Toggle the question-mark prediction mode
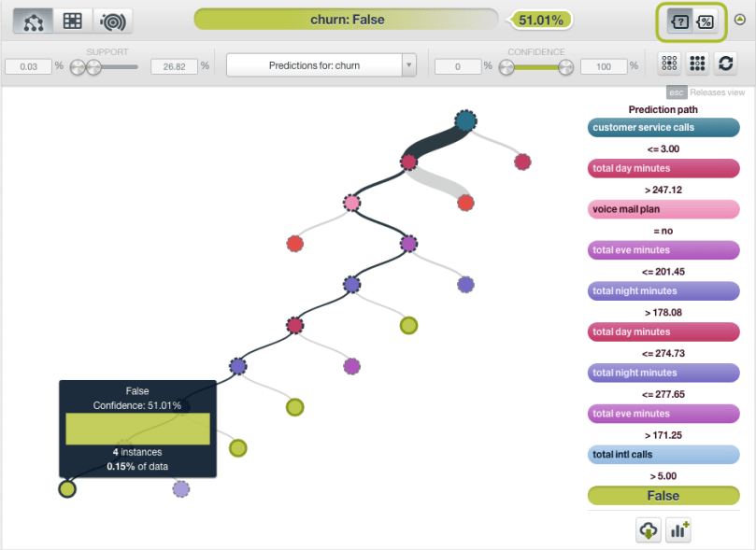 tap(680, 21)
